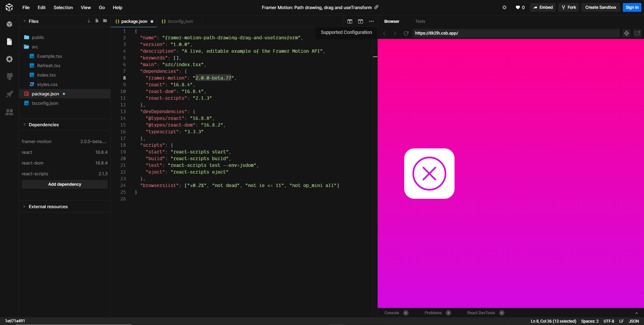This screenshot has height=325, width=644.
Task: Refresh the browser preview
Action: (406, 33)
